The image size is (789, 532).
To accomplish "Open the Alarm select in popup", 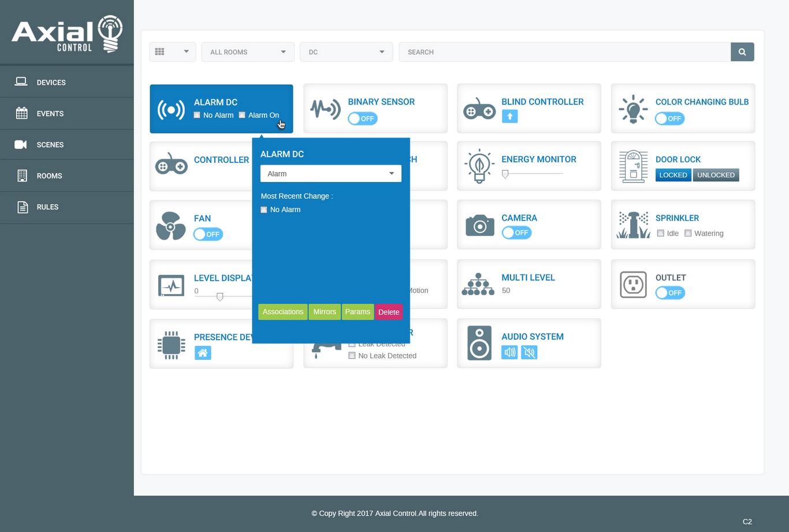I will tap(330, 174).
